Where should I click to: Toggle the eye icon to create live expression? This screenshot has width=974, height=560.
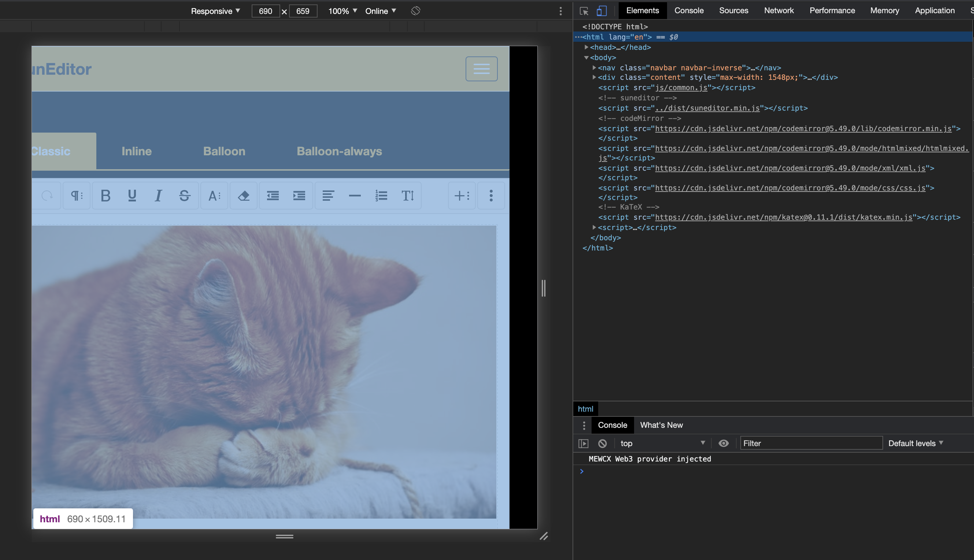723,443
